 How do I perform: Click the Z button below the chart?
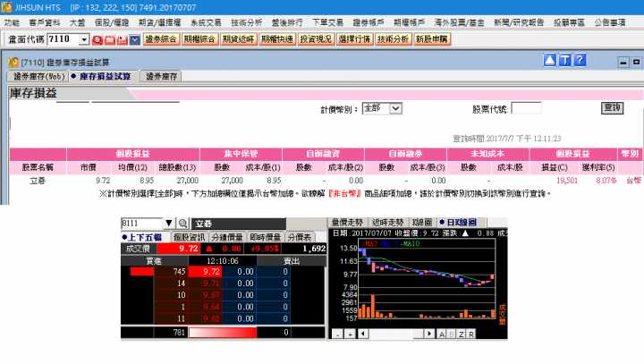click(462, 334)
